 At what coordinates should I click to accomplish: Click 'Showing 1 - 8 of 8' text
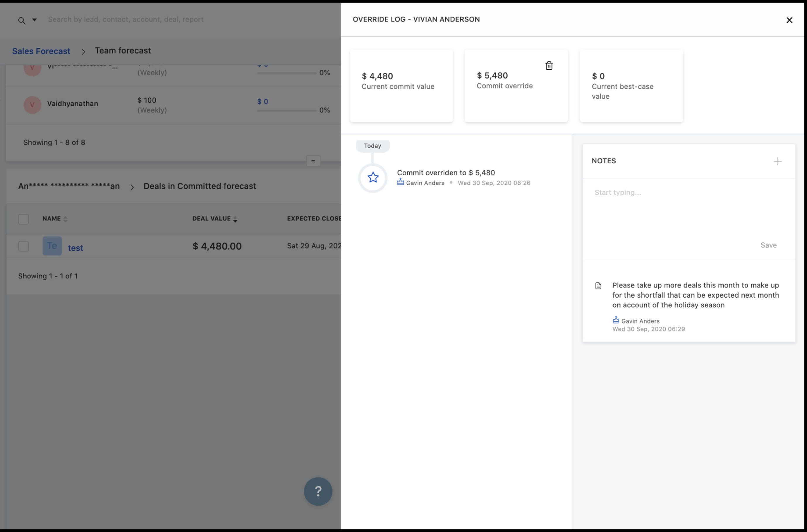[54, 143]
